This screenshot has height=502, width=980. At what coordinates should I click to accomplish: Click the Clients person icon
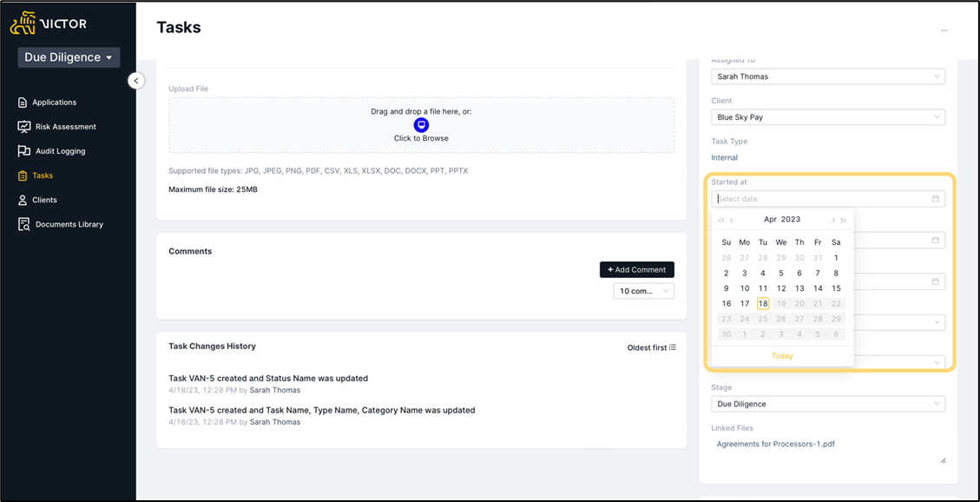tap(23, 200)
